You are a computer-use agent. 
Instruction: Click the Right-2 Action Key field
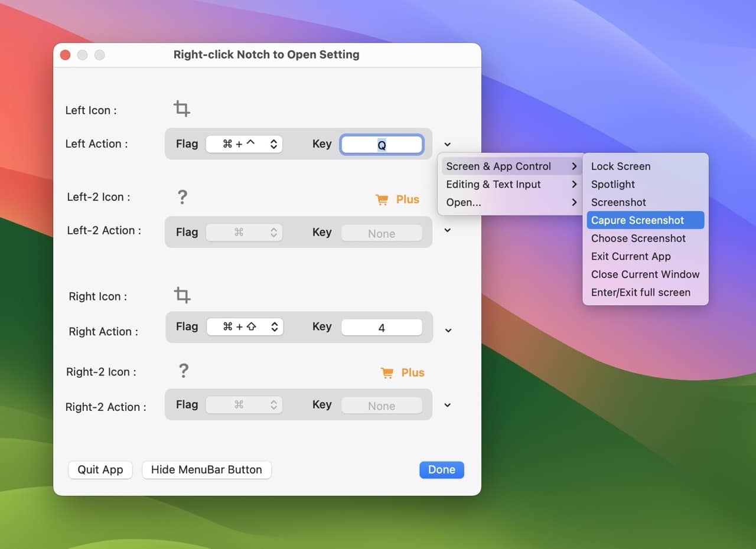[382, 406]
